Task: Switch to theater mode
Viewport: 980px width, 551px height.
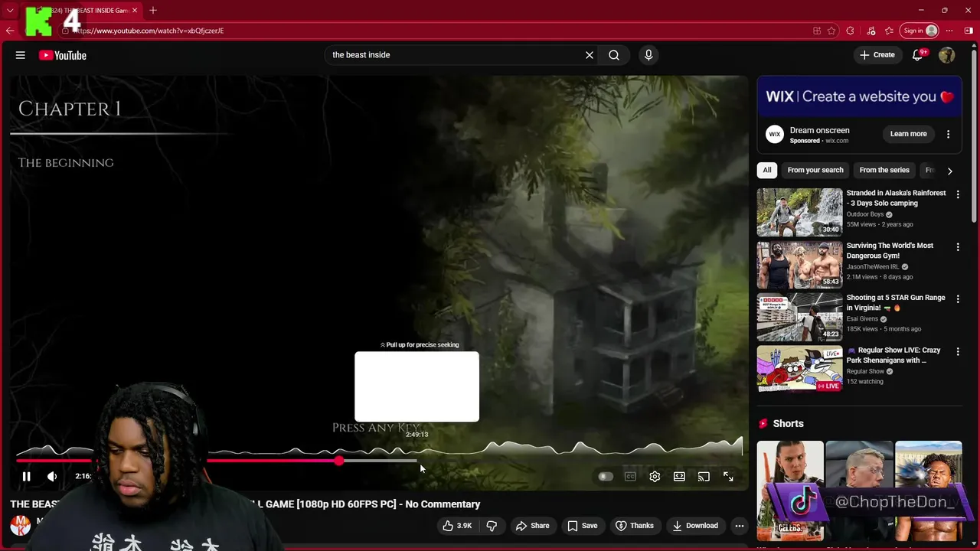Action: (679, 477)
